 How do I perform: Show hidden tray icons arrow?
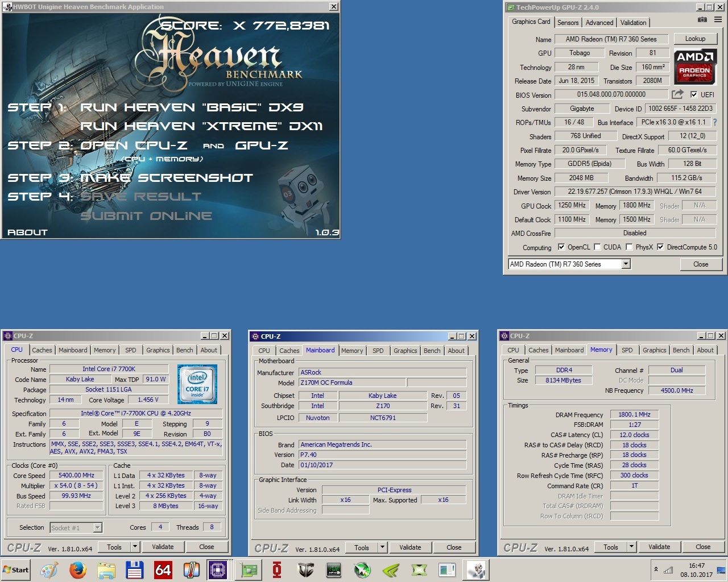coord(656,569)
